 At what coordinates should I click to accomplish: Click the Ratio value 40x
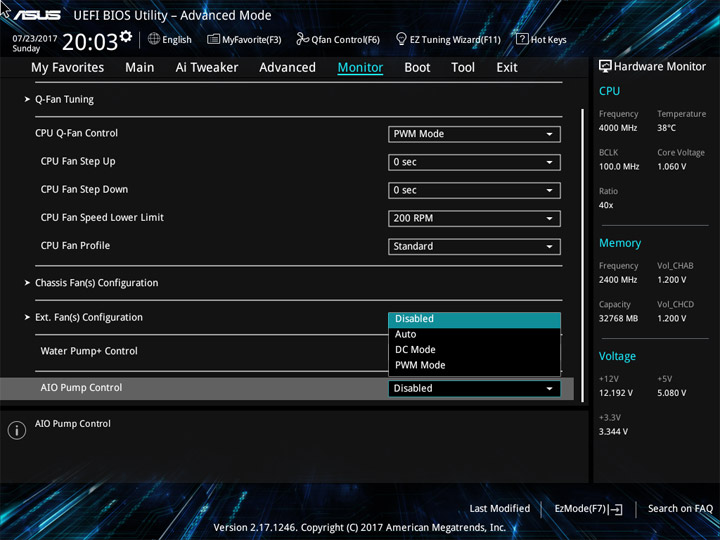point(606,205)
